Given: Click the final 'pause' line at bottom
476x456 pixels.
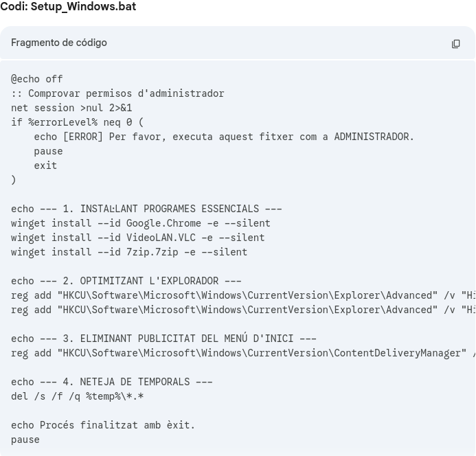Looking at the screenshot, I should [x=25, y=440].
